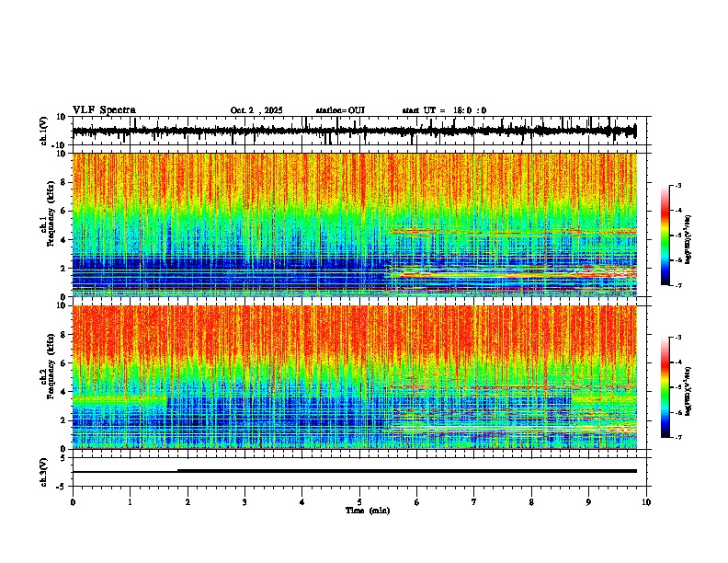Click the "VLF Spectra" plot title

tap(104, 110)
